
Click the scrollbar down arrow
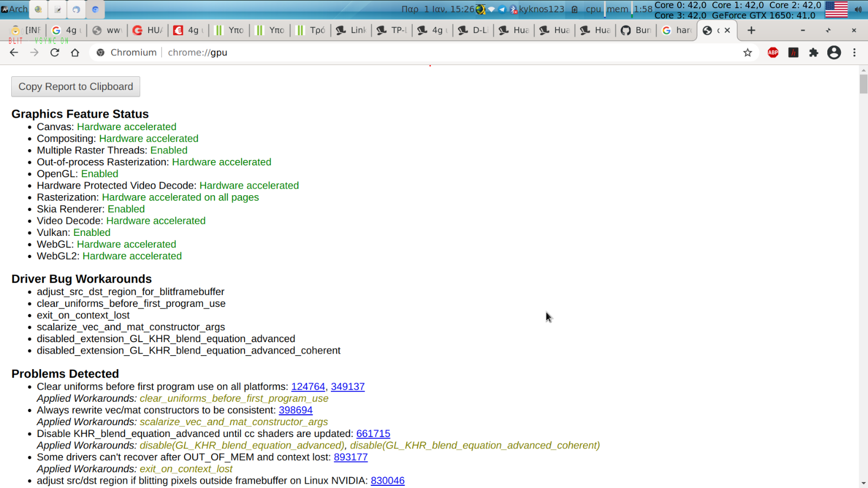tap(863, 483)
